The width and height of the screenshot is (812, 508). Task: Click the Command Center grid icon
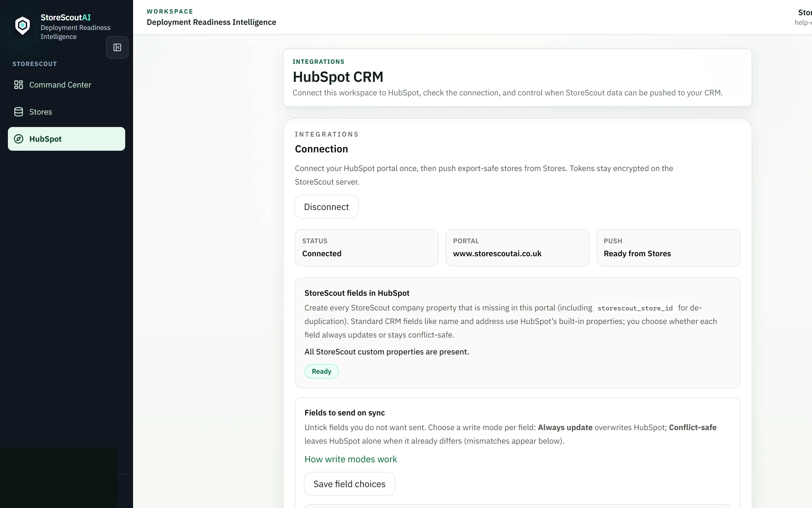point(18,85)
